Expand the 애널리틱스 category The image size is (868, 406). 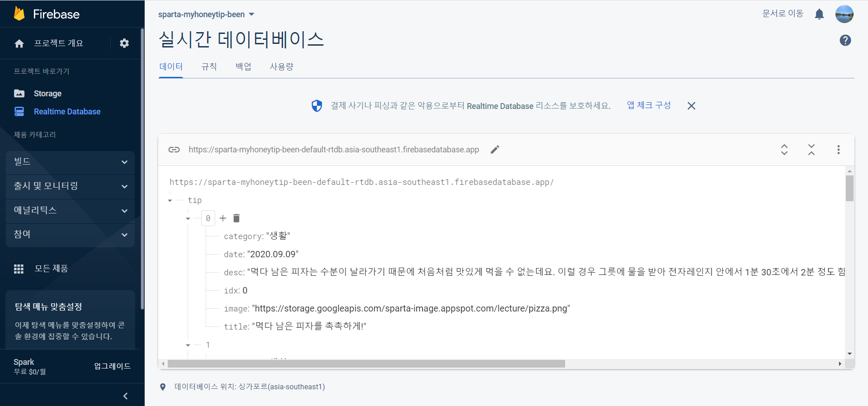tap(70, 211)
